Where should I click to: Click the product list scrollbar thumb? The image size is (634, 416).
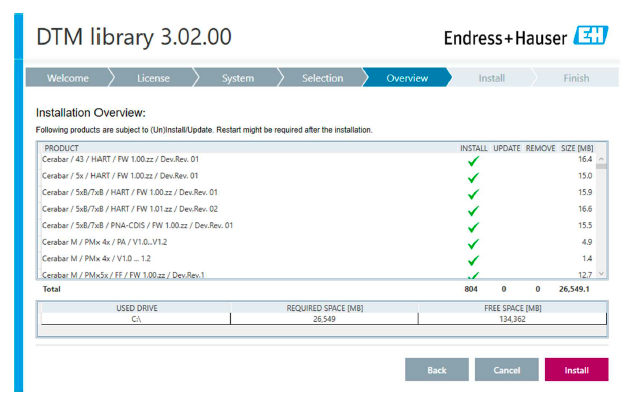point(601,166)
